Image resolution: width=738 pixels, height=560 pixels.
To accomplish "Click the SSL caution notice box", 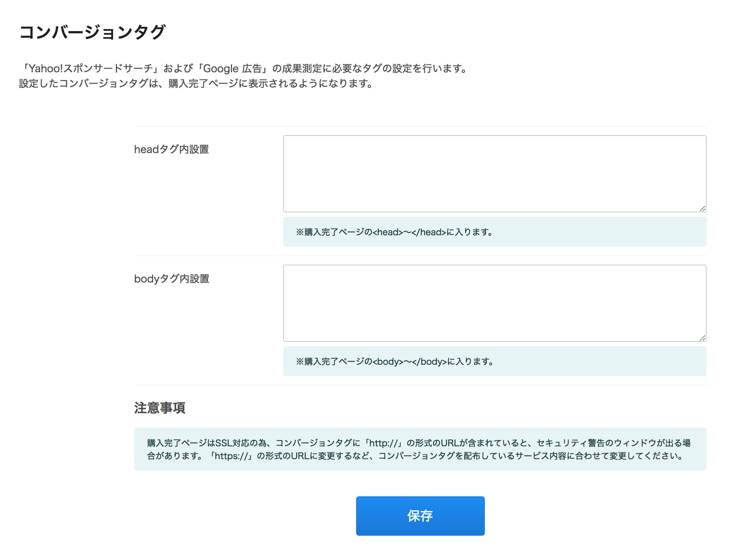I will (420, 449).
